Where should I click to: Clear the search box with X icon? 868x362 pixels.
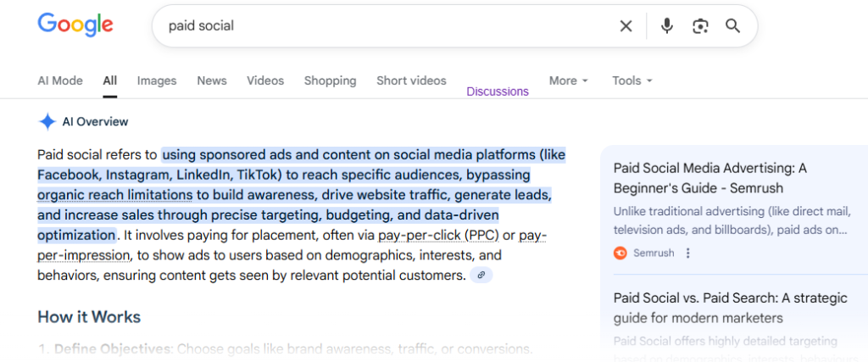click(626, 26)
